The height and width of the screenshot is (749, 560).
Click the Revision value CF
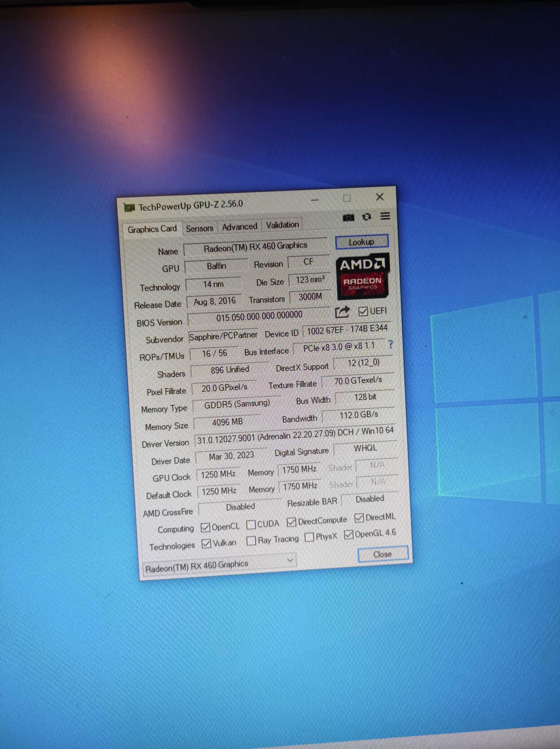pyautogui.click(x=308, y=262)
